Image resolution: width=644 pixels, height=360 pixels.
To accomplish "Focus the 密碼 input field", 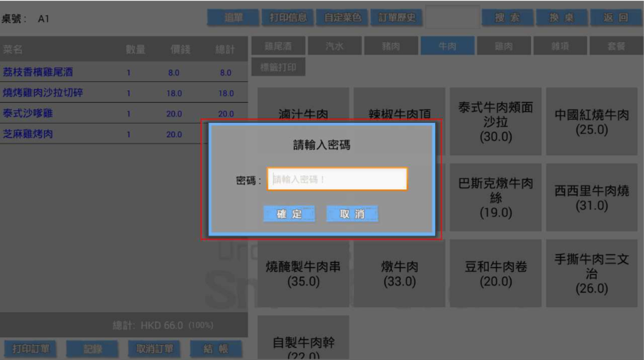I will click(337, 179).
